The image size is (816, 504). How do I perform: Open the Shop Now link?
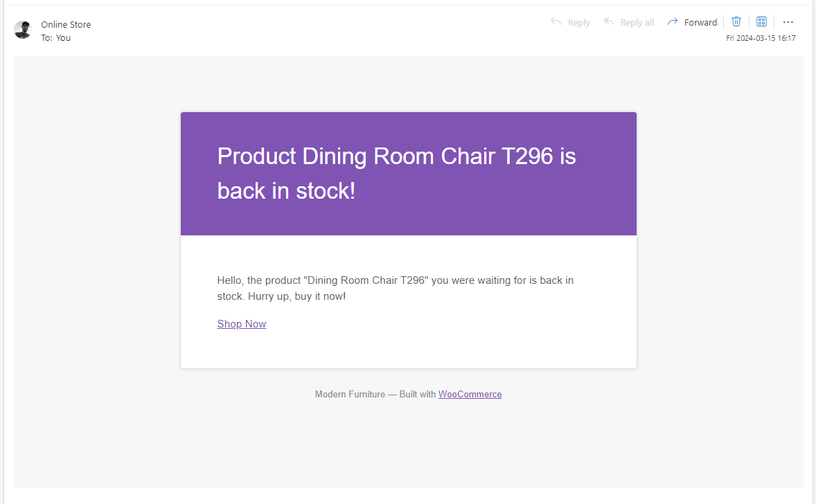click(242, 323)
